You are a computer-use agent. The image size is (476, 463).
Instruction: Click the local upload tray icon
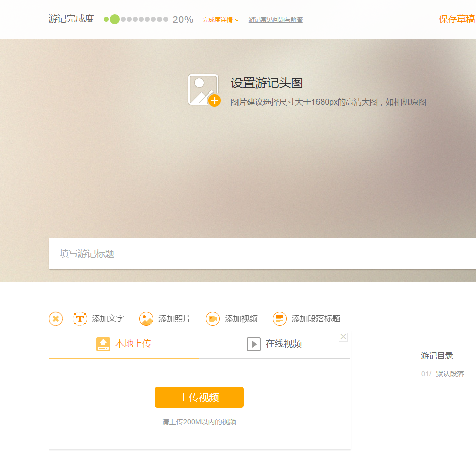tap(103, 344)
